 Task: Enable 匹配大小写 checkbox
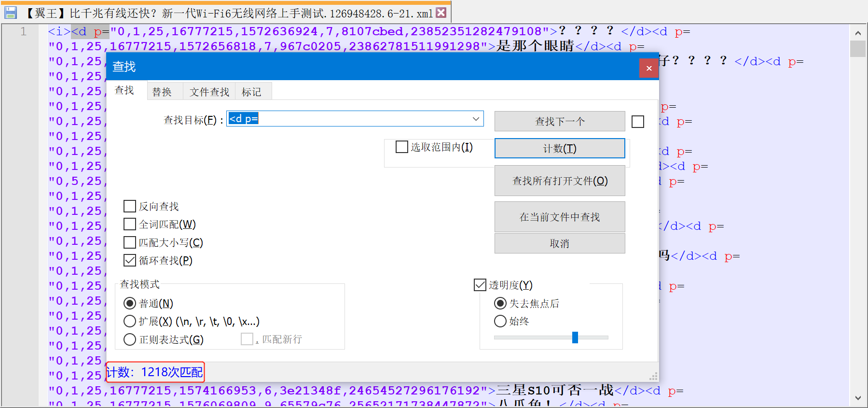[x=130, y=242]
